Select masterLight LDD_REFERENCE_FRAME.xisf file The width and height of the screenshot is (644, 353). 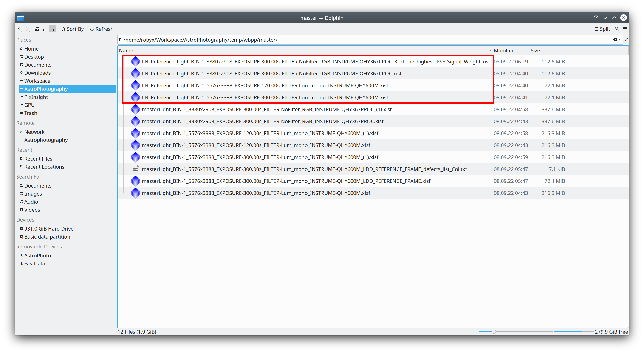(x=286, y=181)
